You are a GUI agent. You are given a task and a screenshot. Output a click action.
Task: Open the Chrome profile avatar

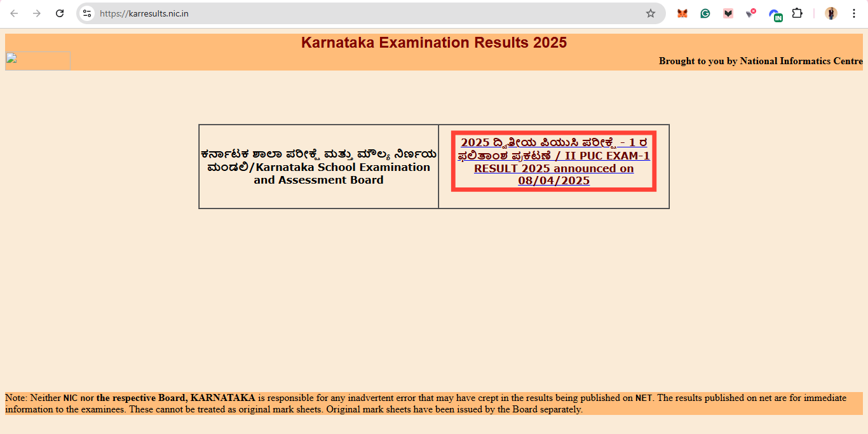pyautogui.click(x=831, y=13)
